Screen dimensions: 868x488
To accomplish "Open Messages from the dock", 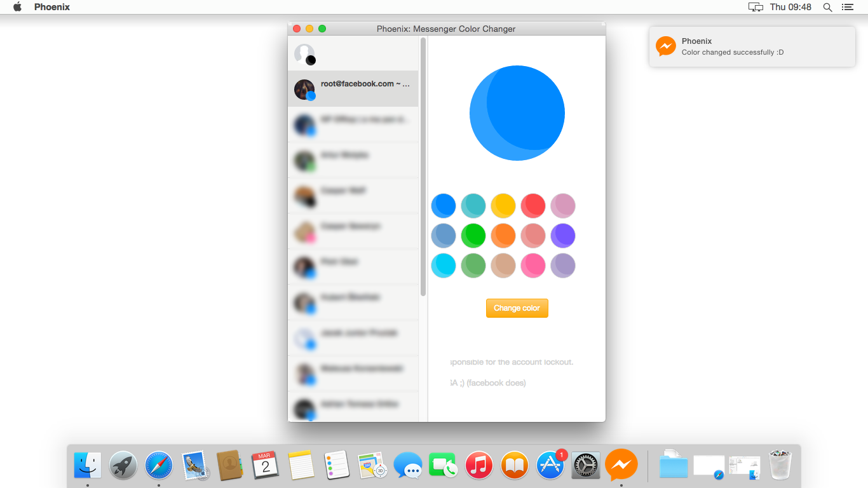I will click(408, 465).
